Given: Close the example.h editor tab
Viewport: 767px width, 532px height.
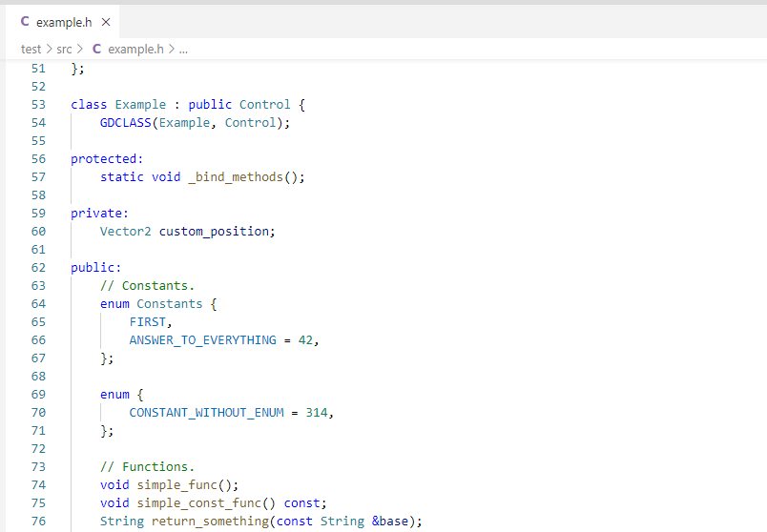Looking at the screenshot, I should [105, 22].
